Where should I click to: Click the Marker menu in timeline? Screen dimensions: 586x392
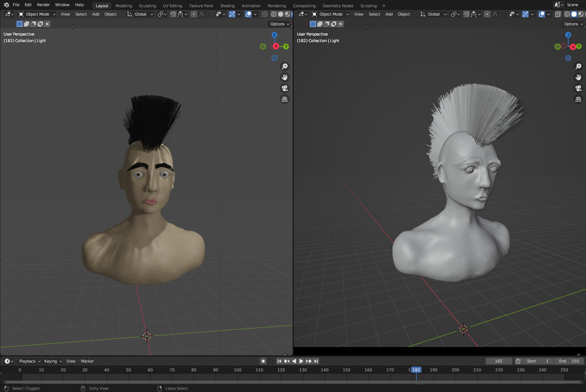[x=87, y=361]
